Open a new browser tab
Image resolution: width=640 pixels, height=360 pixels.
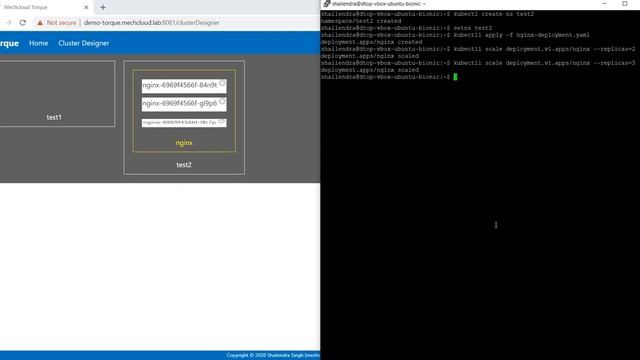[103, 7]
